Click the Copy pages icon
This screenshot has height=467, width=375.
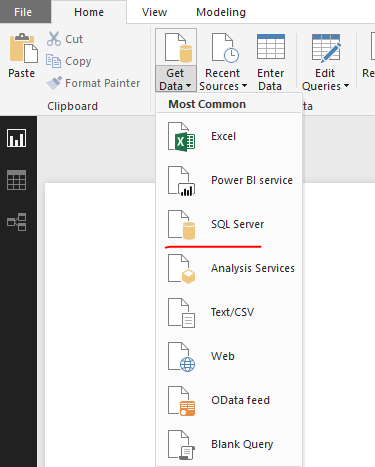[x=53, y=61]
